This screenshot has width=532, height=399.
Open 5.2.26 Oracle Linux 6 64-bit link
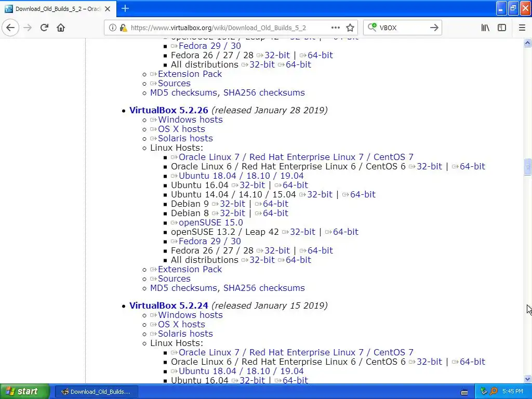coord(472,167)
